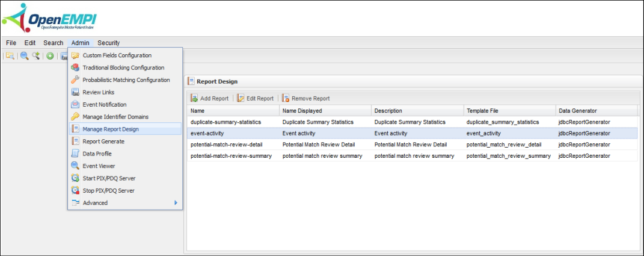
Task: Choose Traditional Blocking Configuration
Action: click(125, 67)
